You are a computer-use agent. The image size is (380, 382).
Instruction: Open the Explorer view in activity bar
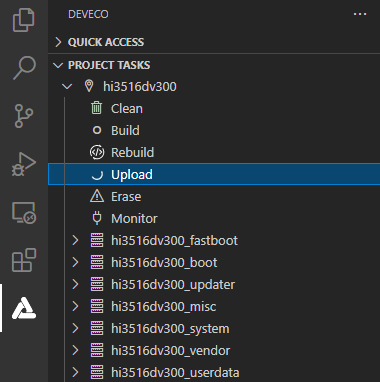24,20
